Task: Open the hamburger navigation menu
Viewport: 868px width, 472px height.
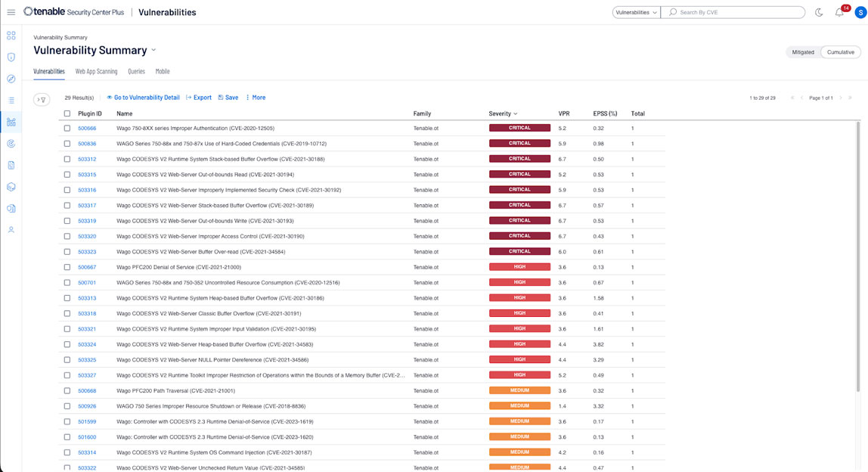Action: [11, 12]
